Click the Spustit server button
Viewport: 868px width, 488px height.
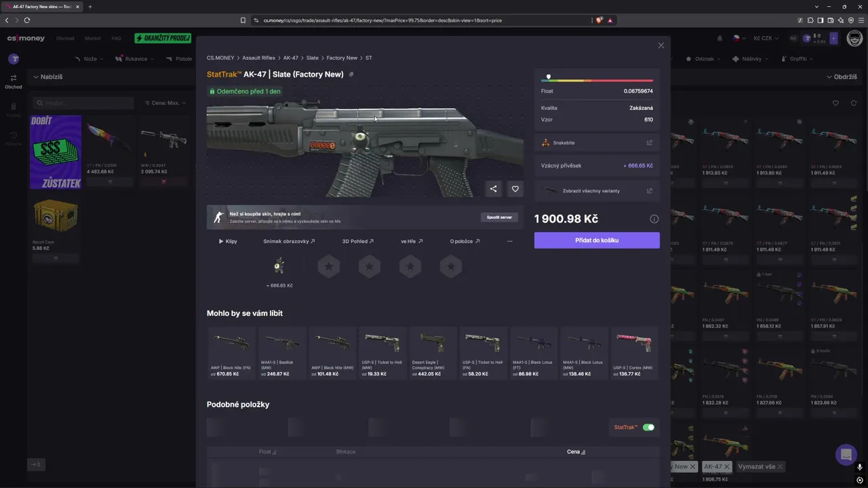(500, 218)
